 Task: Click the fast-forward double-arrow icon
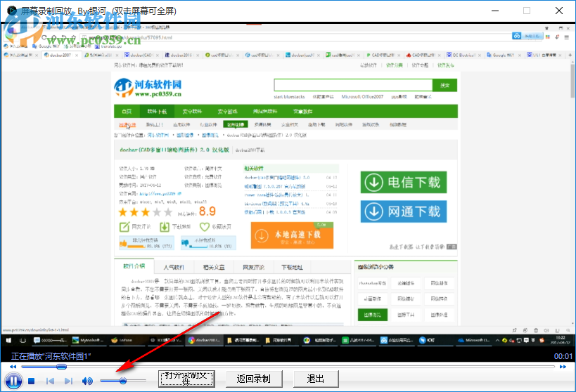click(x=563, y=367)
